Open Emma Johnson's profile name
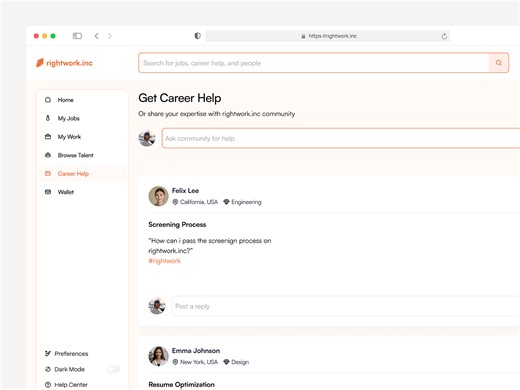The image size is (520, 390). click(196, 351)
